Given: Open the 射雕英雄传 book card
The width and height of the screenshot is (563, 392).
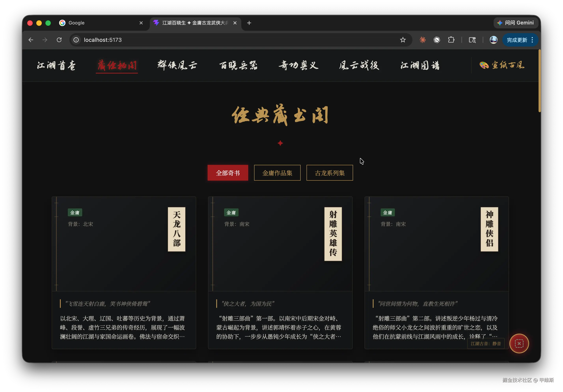Looking at the screenshot, I should pos(280,273).
